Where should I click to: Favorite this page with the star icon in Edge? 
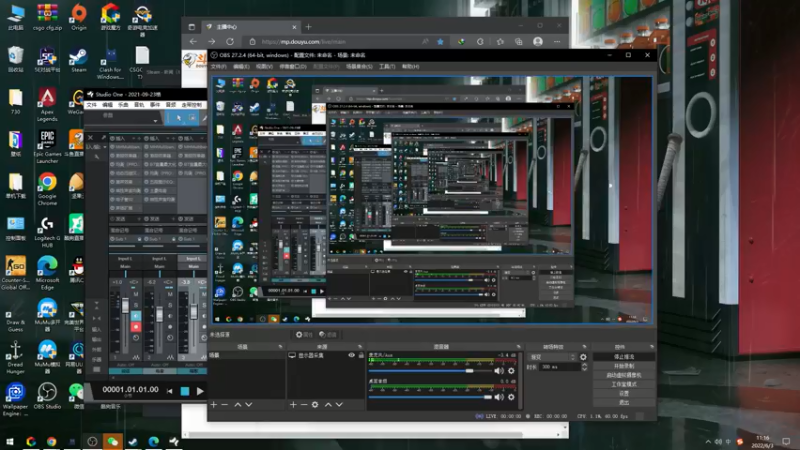[440, 42]
